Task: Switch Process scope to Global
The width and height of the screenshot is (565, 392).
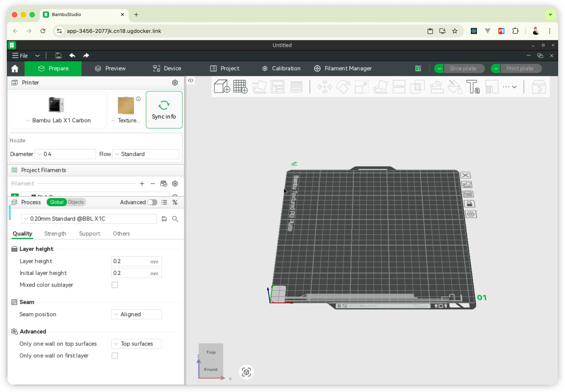Action: [x=56, y=202]
